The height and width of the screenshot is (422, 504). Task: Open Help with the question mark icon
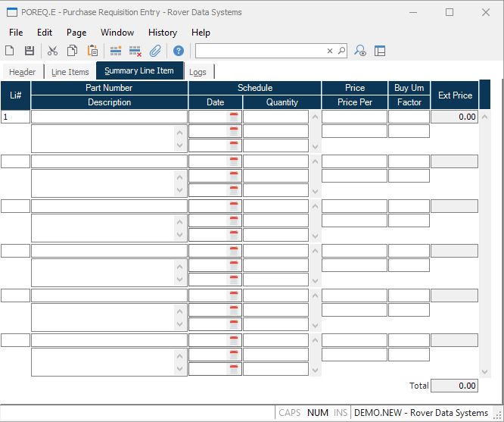[179, 51]
